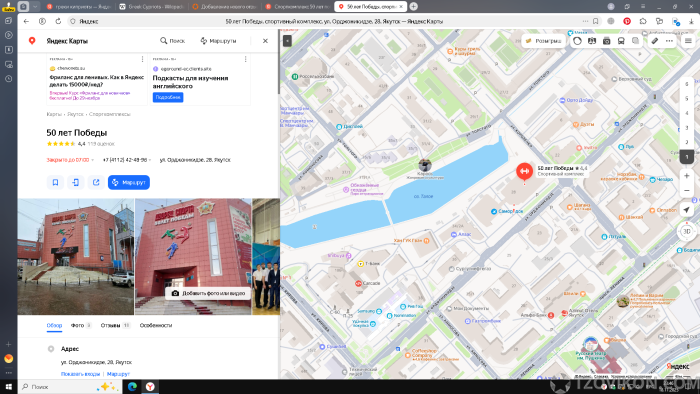Click the browser address bar
The width and height of the screenshot is (700, 394).
(x=333, y=21)
